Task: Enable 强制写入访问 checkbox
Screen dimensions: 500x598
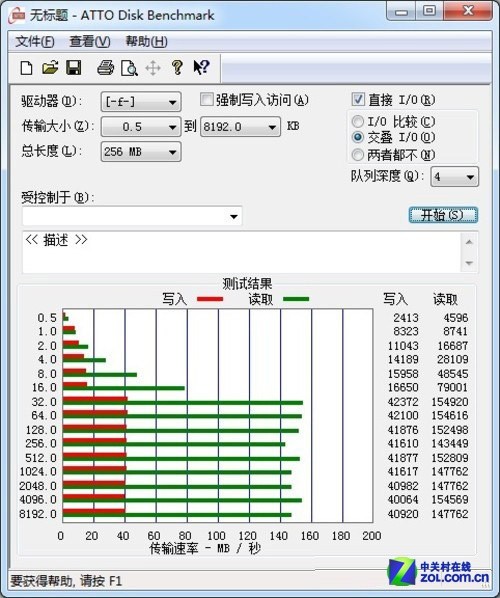Action: pos(206,100)
